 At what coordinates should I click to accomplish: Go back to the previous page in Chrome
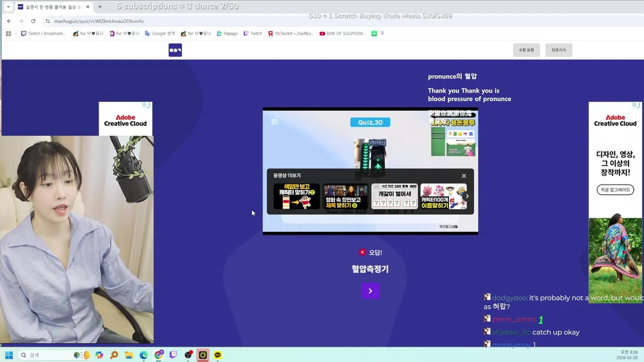(x=9, y=21)
